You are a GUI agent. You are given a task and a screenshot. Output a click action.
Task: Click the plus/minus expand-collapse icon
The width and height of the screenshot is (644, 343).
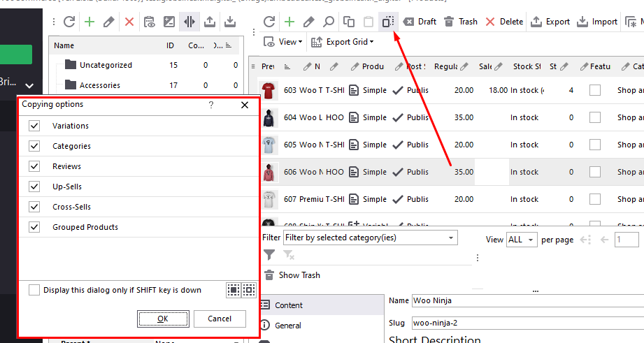[169, 22]
